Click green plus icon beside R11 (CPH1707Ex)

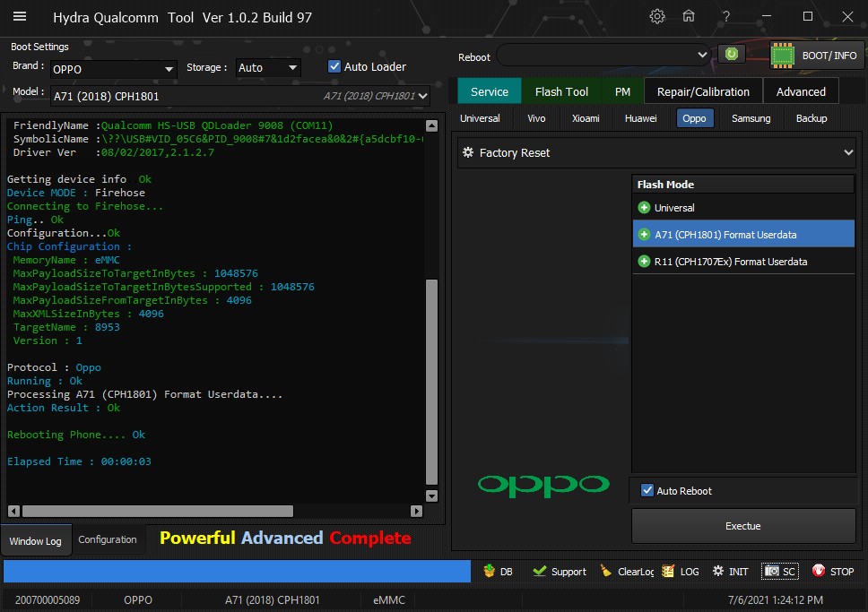644,262
